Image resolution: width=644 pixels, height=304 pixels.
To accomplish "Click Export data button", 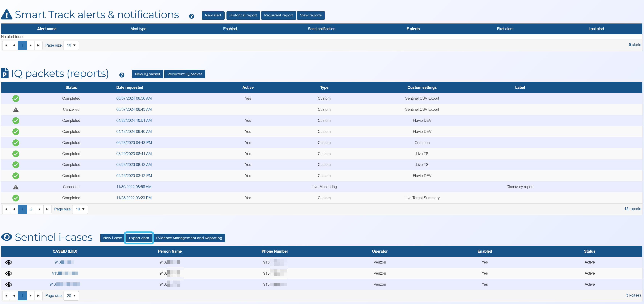I will [x=139, y=238].
